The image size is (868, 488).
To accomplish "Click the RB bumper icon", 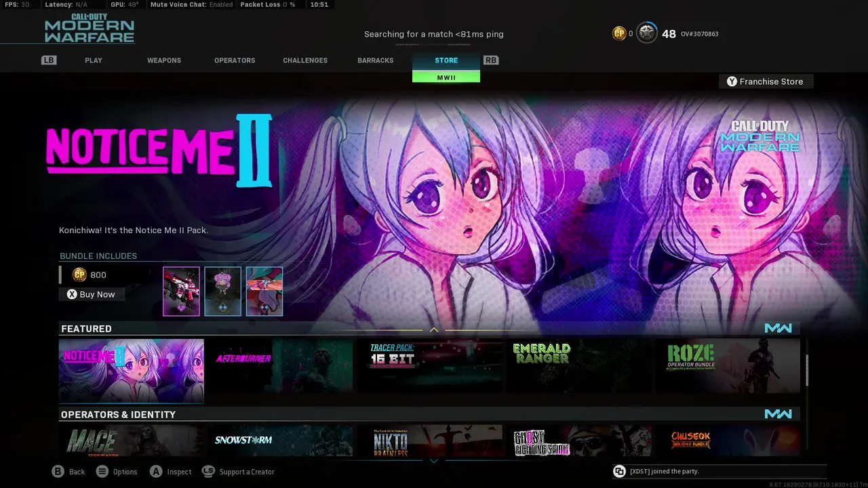I will [x=491, y=60].
